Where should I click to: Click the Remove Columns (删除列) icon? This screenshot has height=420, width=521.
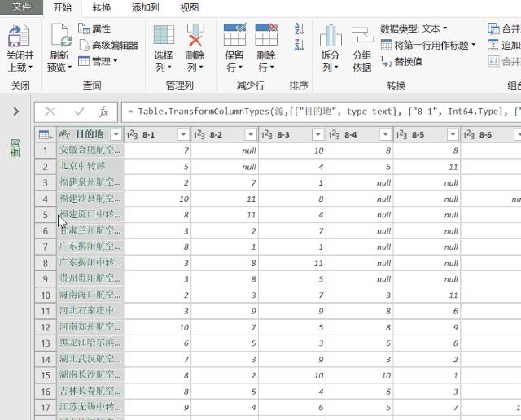click(195, 35)
